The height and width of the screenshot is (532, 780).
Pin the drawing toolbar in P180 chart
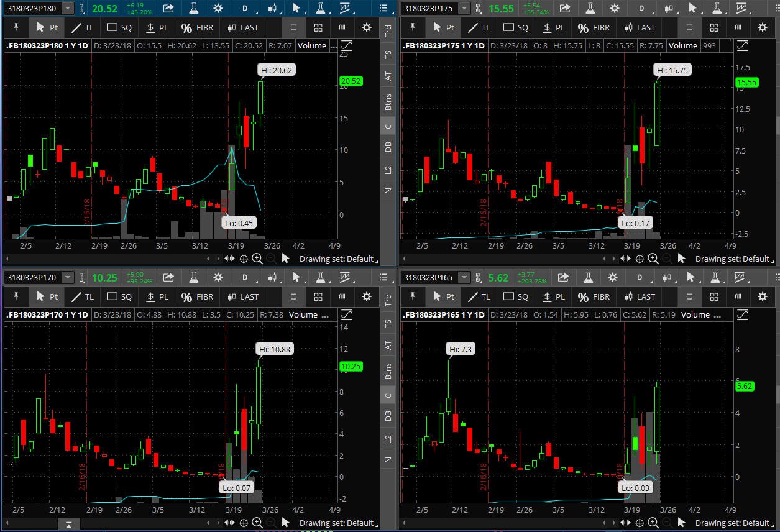(17, 27)
